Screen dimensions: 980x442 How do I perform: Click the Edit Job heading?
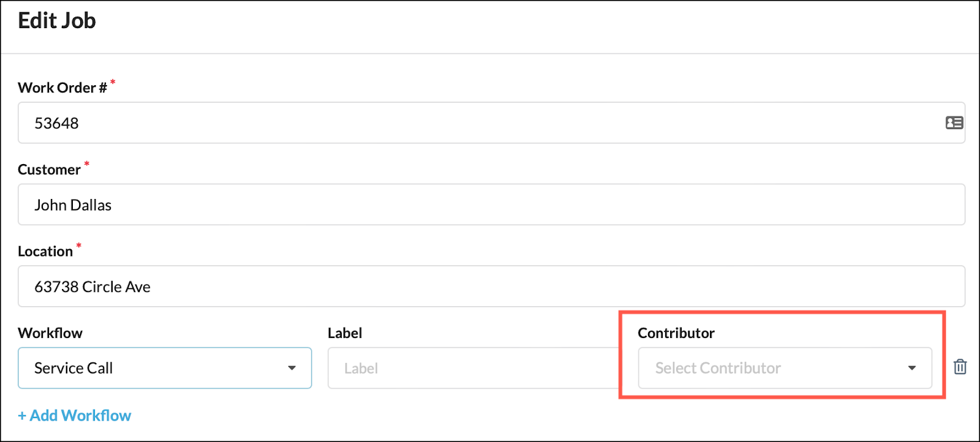[x=57, y=21]
